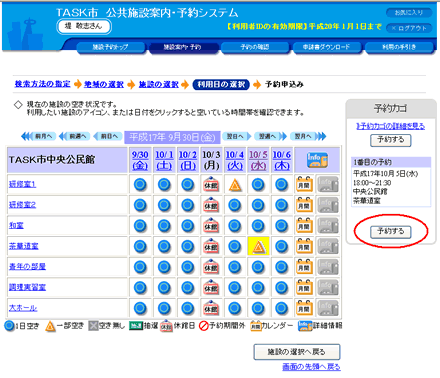Click the highlighted triangle for 茶華道室 on 10/5
Image resolution: width=440 pixels, height=378 pixels.
click(258, 247)
